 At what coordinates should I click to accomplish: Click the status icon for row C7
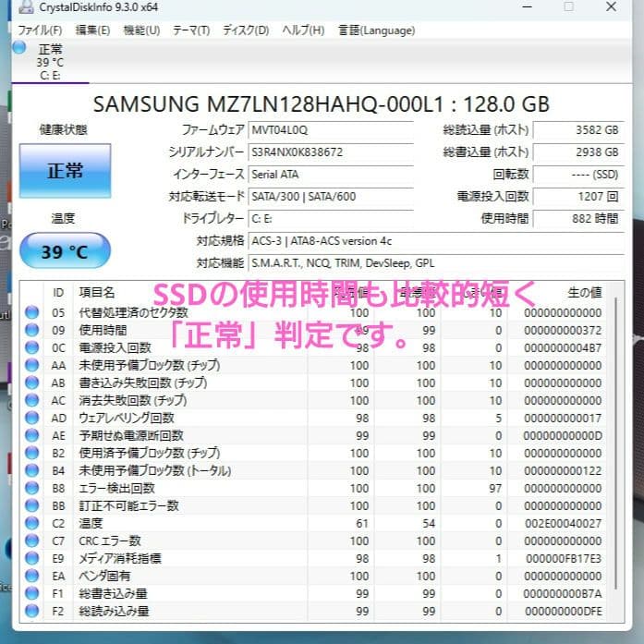(x=31, y=541)
